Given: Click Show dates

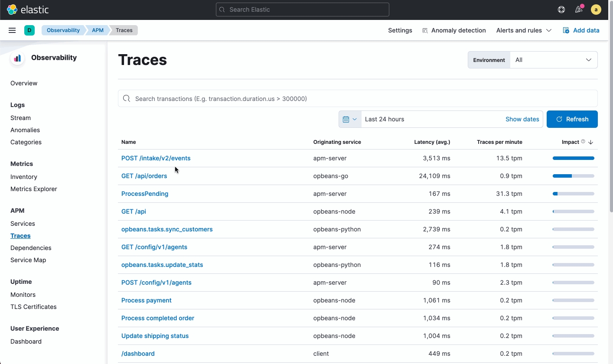Looking at the screenshot, I should point(522,119).
